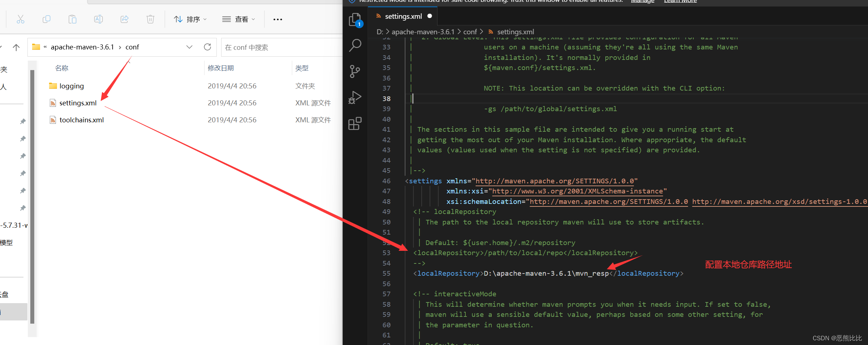Expand the address bar history chevron

pyautogui.click(x=189, y=47)
